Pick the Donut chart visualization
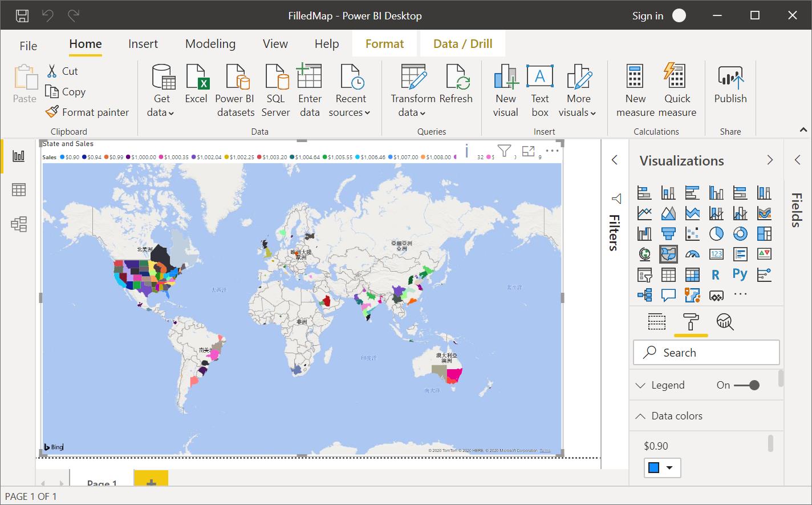Viewport: 812px width, 505px height. (740, 233)
